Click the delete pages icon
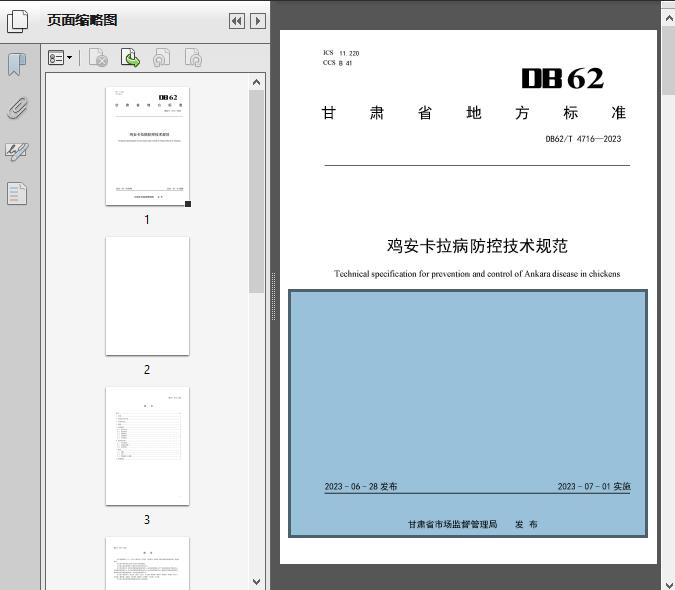 coord(98,58)
